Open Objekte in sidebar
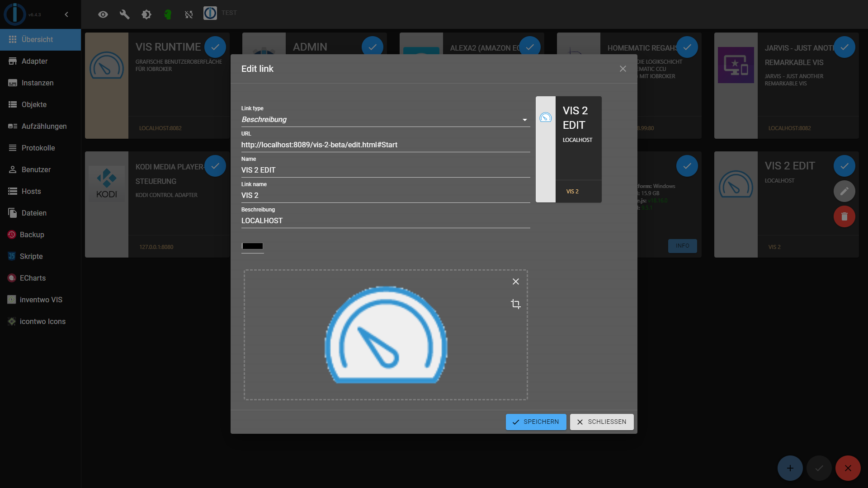Screen dimensions: 868x488 pos(40,104)
